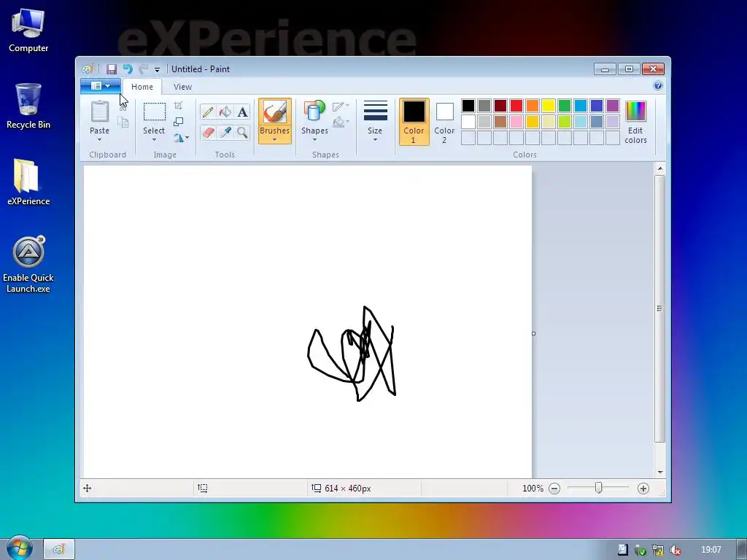Image resolution: width=747 pixels, height=560 pixels.
Task: Click the 19:07 clock in taskbar
Action: tap(711, 550)
